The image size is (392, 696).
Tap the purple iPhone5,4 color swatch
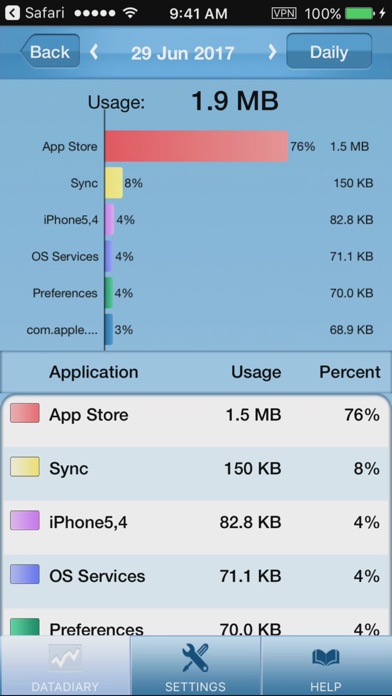pyautogui.click(x=25, y=520)
